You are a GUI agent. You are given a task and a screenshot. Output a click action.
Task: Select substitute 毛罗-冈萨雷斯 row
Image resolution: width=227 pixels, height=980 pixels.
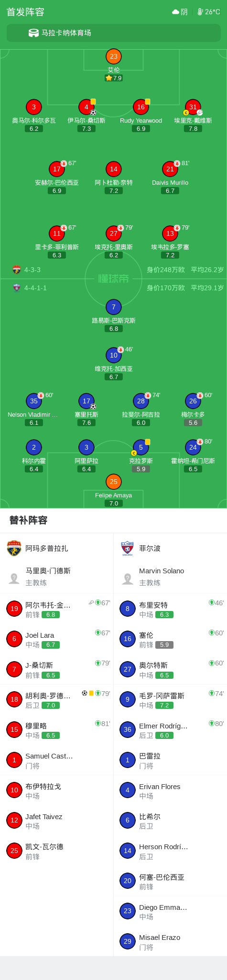170,699
